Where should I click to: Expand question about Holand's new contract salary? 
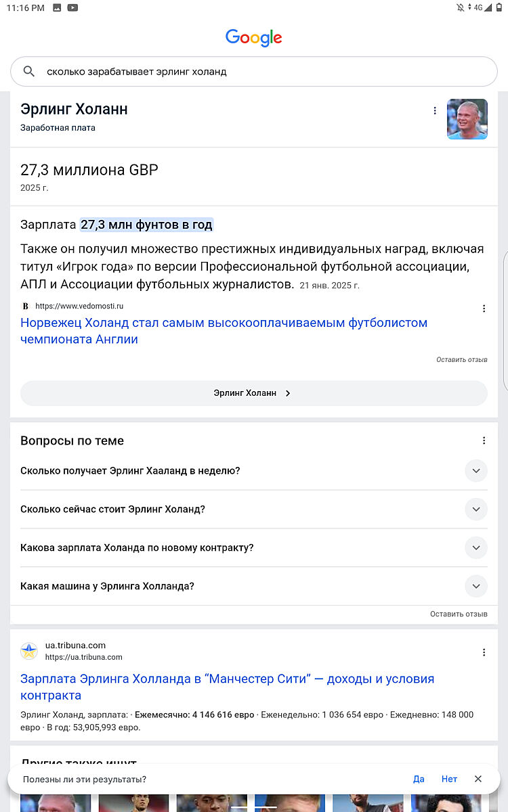tap(475, 547)
